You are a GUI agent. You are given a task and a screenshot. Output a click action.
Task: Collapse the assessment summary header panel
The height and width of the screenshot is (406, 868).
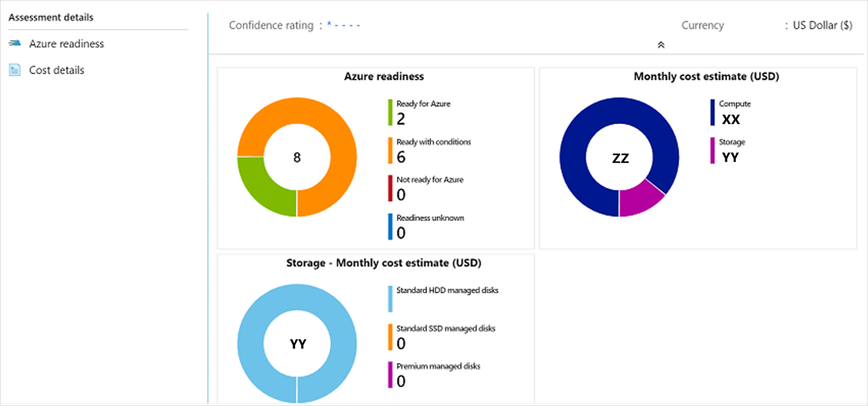(661, 45)
